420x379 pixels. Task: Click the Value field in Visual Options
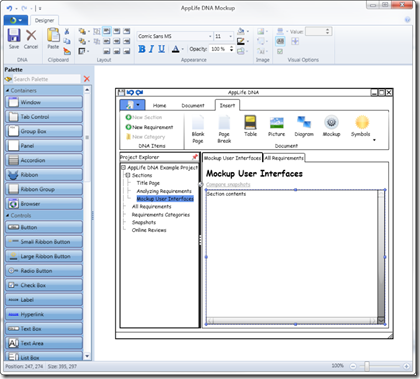point(315,31)
